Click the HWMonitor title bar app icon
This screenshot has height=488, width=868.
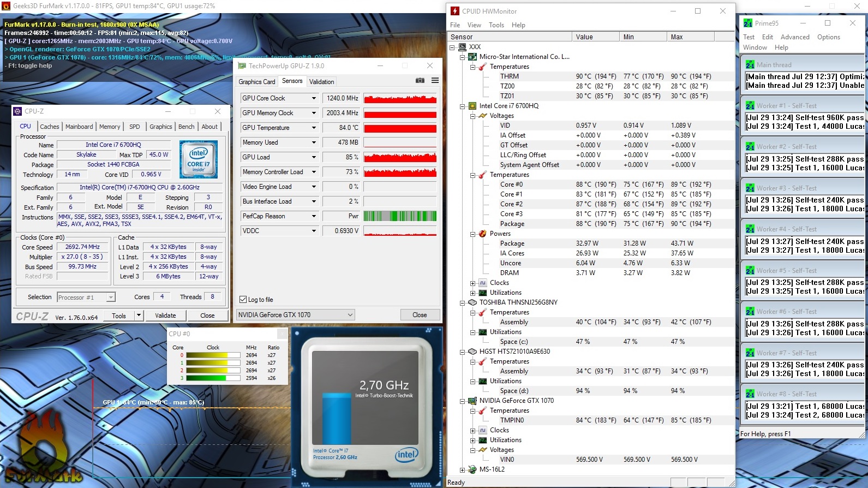[455, 11]
